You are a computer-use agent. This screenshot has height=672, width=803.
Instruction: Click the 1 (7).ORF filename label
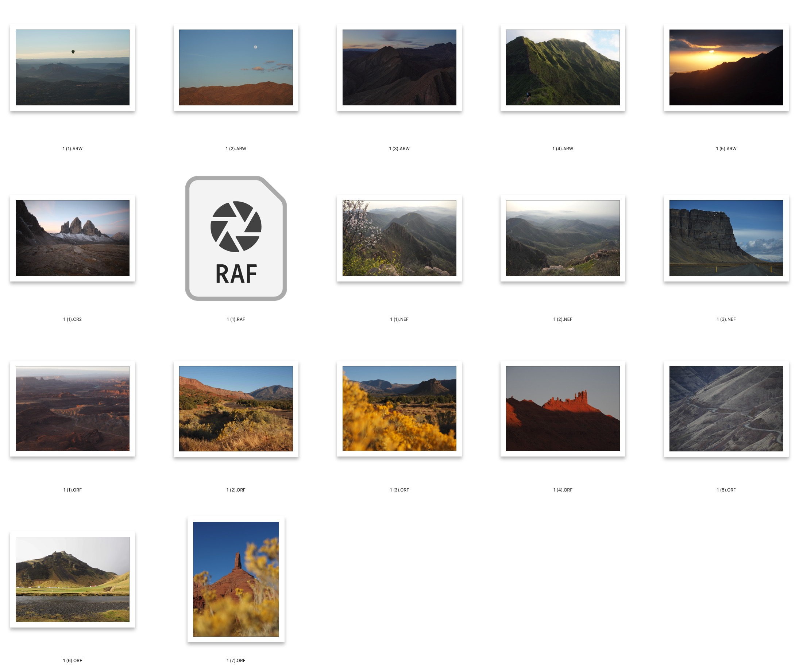[236, 661]
